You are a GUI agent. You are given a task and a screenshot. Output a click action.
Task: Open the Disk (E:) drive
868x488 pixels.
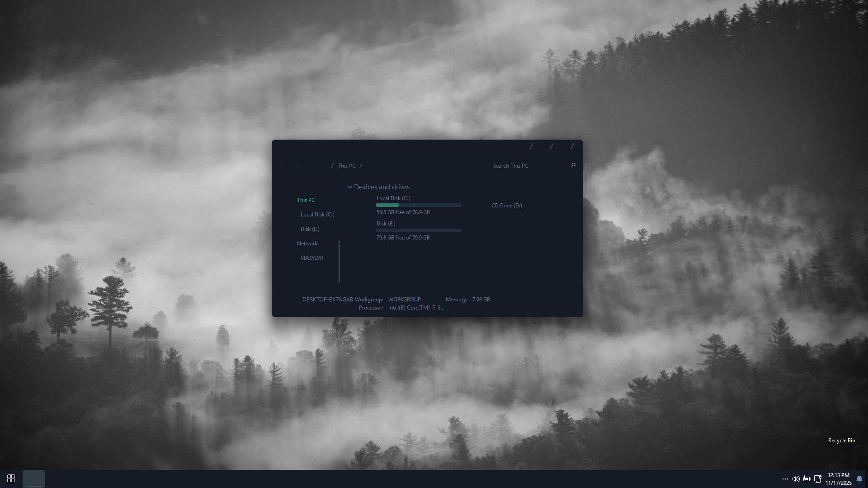tap(385, 223)
